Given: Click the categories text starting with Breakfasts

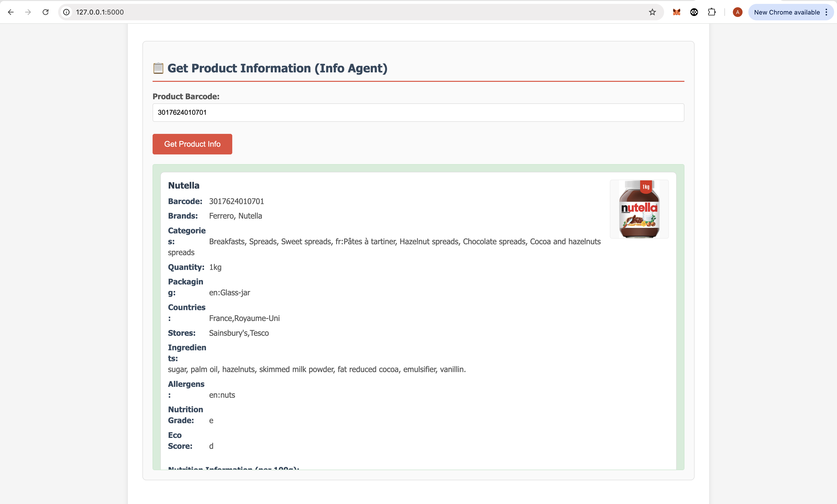Looking at the screenshot, I should tap(384, 247).
